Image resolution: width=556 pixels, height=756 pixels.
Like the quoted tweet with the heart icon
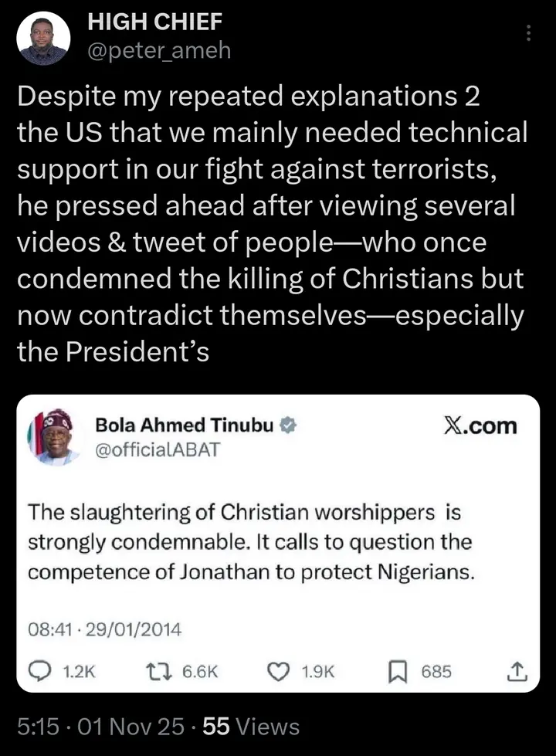coord(277,672)
